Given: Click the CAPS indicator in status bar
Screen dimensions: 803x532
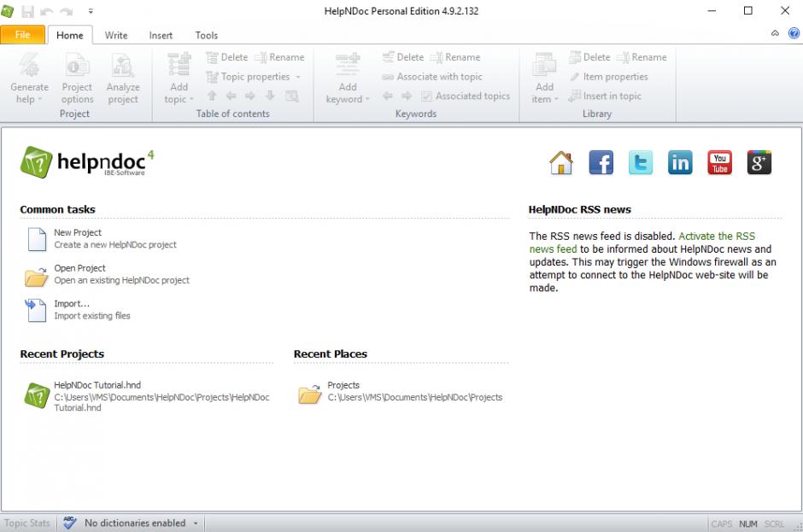Looking at the screenshot, I should pos(721,523).
